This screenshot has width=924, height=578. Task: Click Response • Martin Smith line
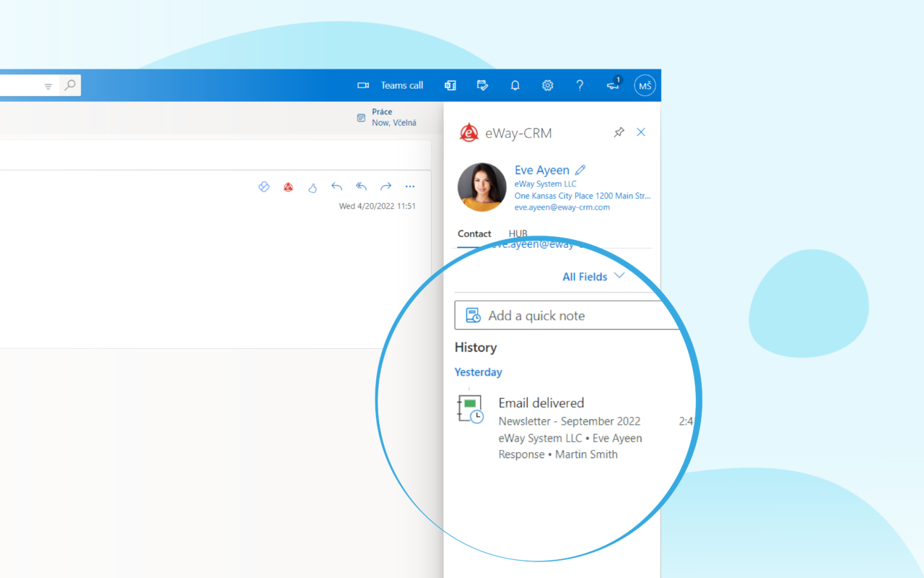[x=558, y=454]
